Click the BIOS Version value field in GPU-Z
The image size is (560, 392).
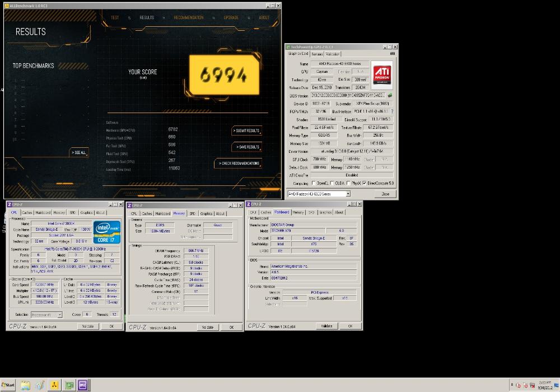(348, 95)
